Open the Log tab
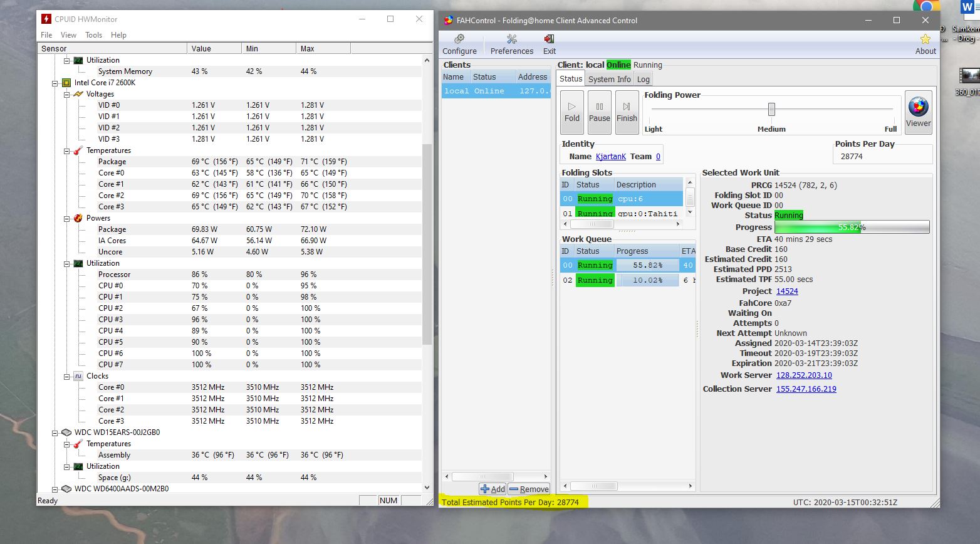Screen dimensions: 980x544 coord(644,79)
